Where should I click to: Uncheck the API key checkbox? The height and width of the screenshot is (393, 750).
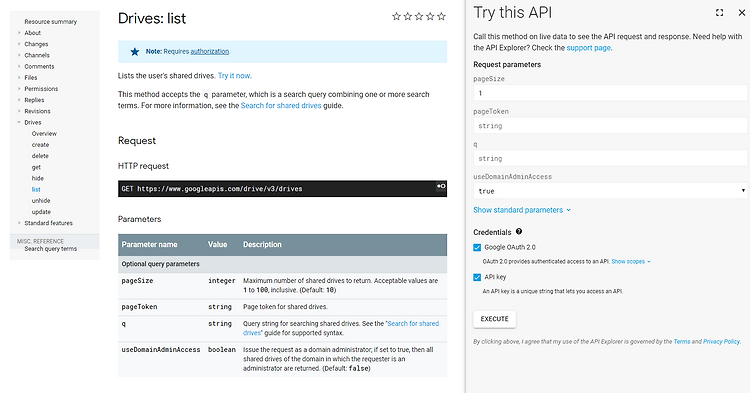point(477,277)
